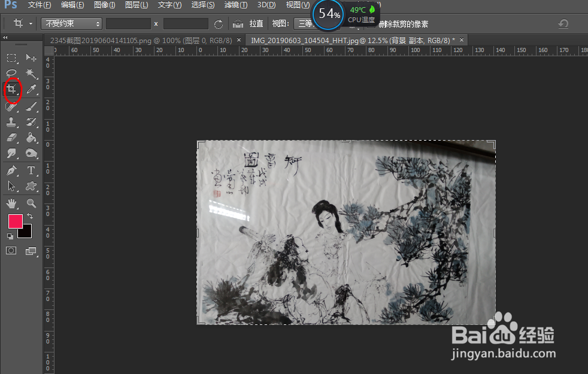Screen dimensions: 588x374
Task: Select the Rectangular Marquee tool
Action: coord(11,57)
